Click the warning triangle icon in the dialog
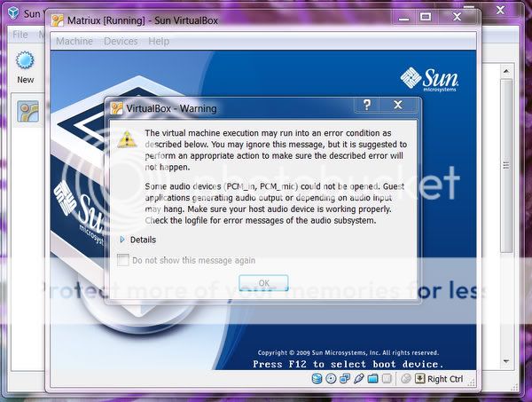The image size is (532, 402). (127, 139)
